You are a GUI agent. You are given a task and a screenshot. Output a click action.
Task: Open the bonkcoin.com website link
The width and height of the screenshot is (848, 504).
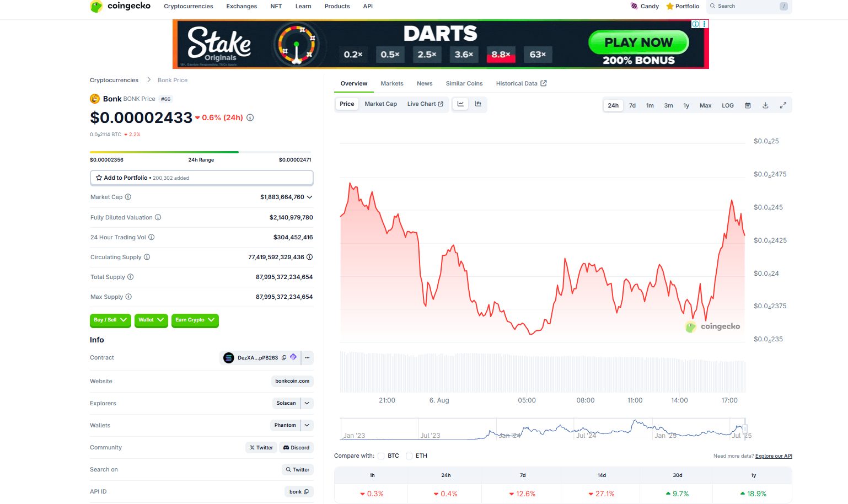292,381
